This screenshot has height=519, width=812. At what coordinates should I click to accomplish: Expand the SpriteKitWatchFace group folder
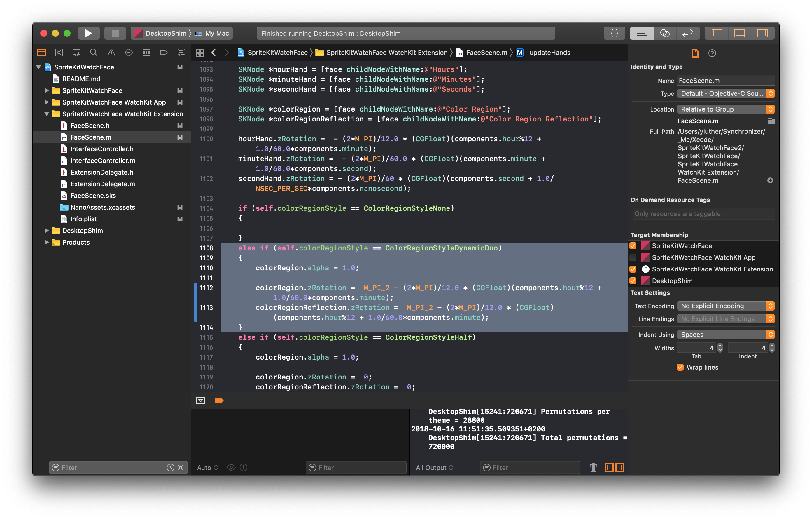pyautogui.click(x=47, y=90)
